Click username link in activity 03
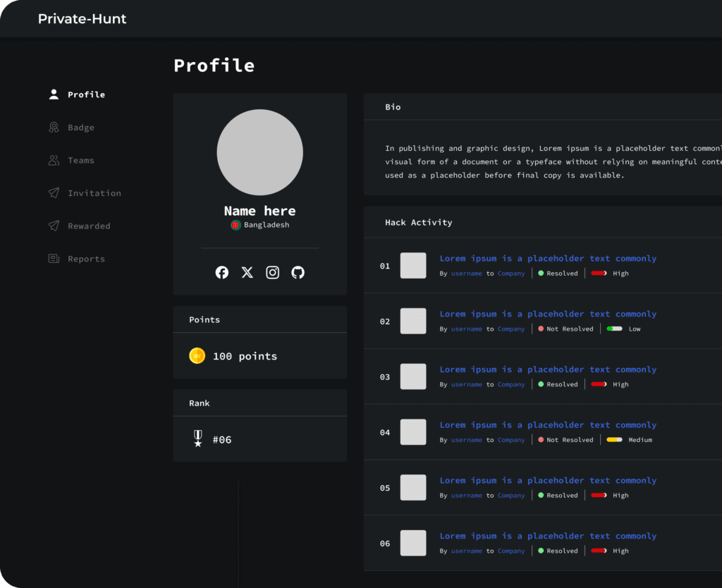The image size is (722, 588). (467, 384)
